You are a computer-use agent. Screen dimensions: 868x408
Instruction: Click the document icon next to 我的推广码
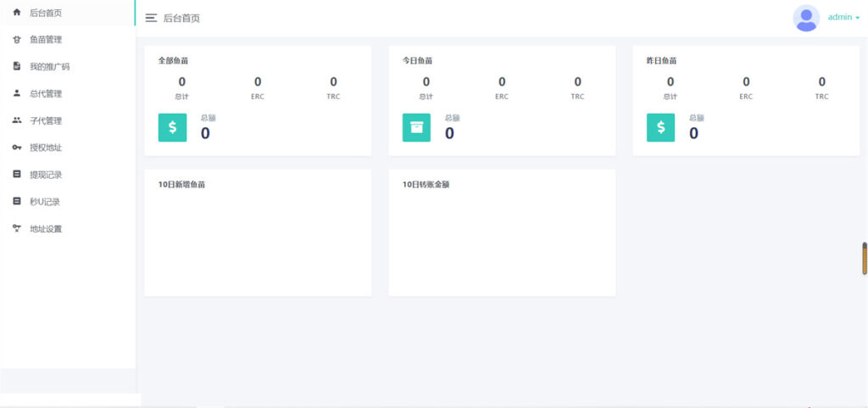[17, 66]
